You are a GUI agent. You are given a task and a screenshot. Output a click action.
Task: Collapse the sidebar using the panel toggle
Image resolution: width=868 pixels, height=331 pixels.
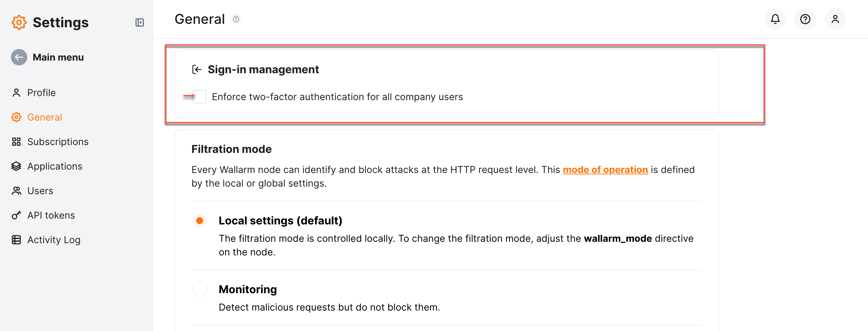[139, 22]
